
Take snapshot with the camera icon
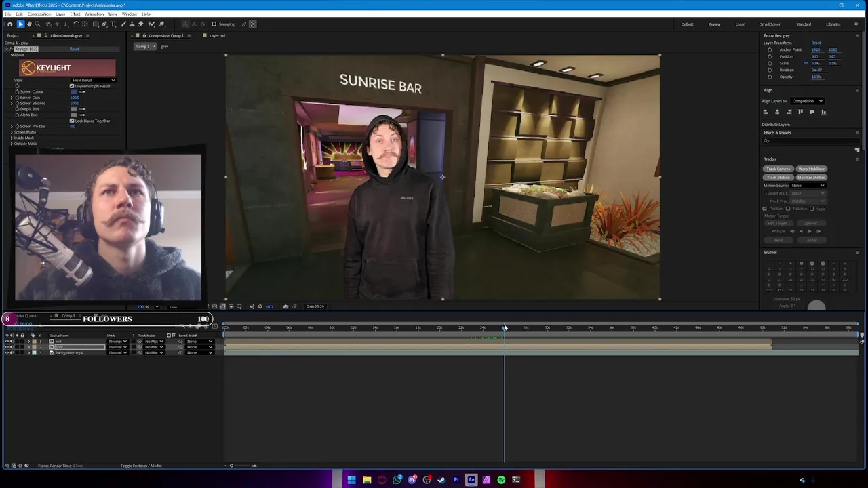285,306
